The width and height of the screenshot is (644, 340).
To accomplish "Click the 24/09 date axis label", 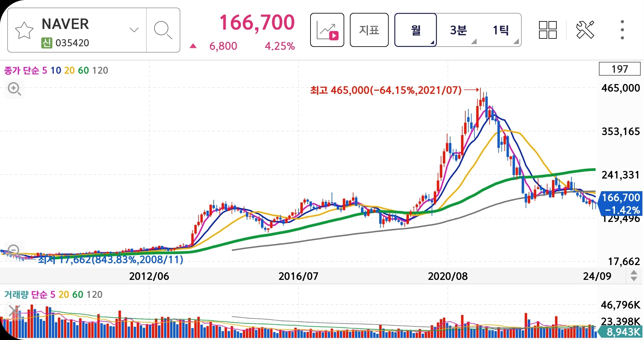I will (597, 276).
